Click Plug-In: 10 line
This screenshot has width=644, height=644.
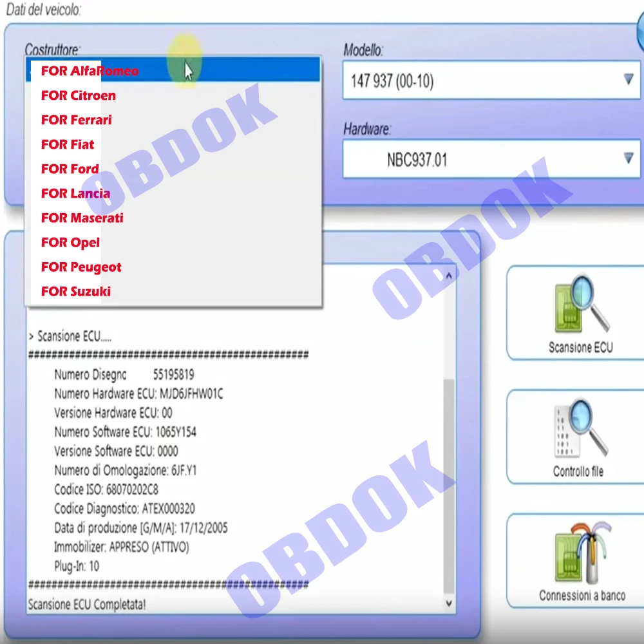(77, 566)
